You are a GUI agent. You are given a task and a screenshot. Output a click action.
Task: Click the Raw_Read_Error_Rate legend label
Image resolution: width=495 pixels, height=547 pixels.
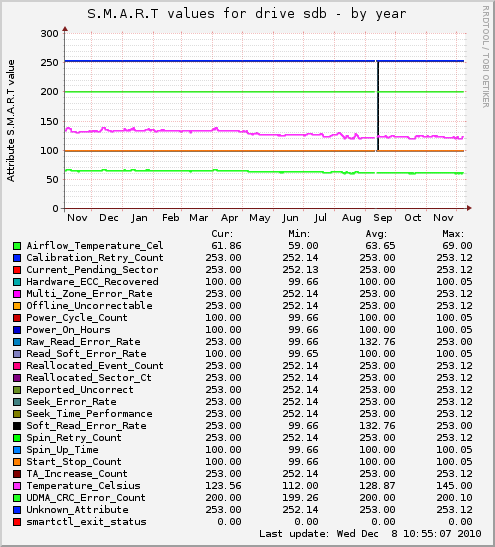click(83, 342)
